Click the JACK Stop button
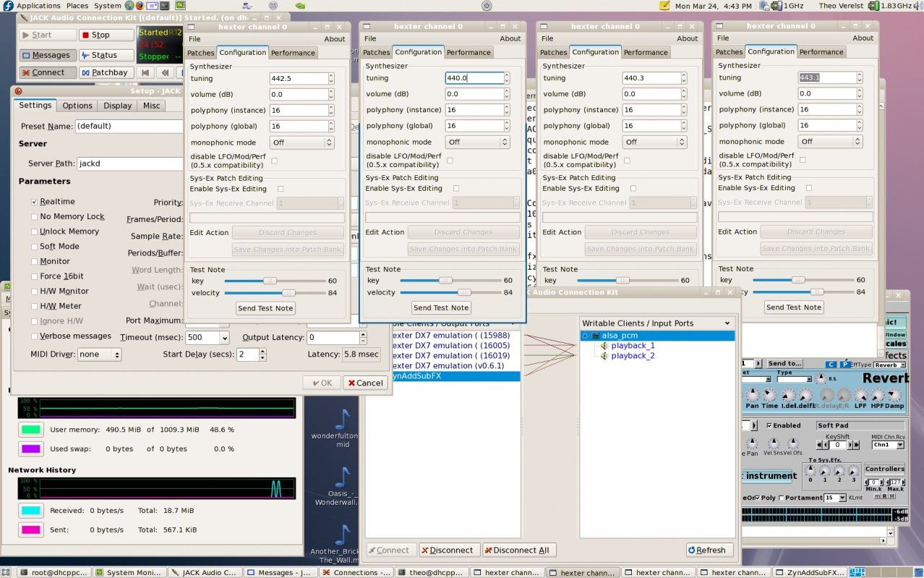 coord(106,35)
